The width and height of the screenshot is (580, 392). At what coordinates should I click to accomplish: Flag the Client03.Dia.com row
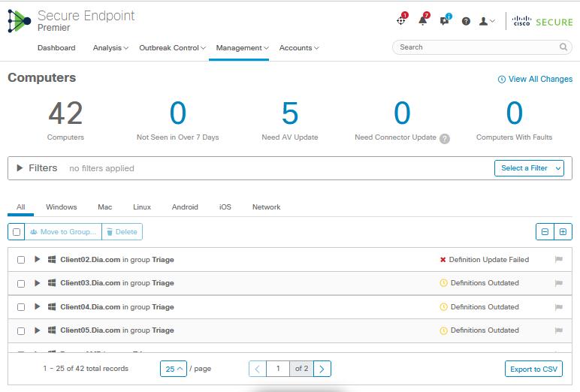(x=559, y=283)
